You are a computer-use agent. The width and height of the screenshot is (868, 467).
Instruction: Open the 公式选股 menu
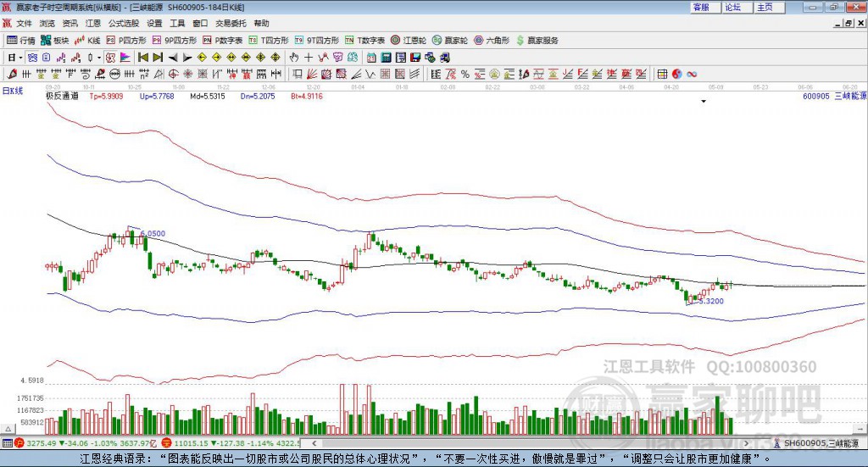pos(123,24)
